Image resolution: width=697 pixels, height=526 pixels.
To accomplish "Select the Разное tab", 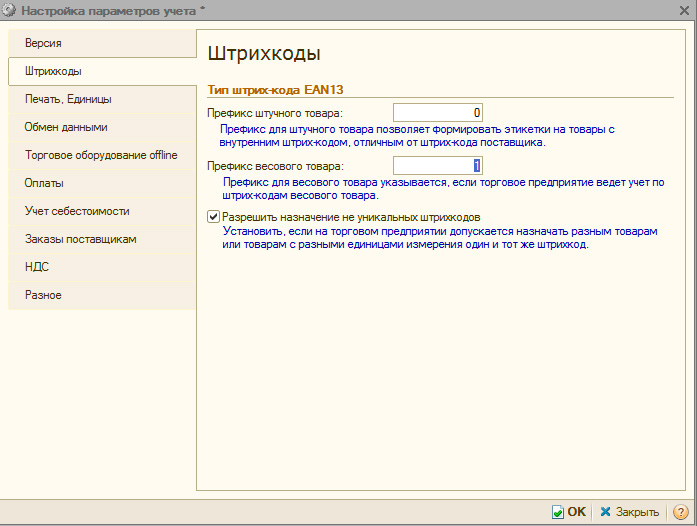I will coord(43,295).
